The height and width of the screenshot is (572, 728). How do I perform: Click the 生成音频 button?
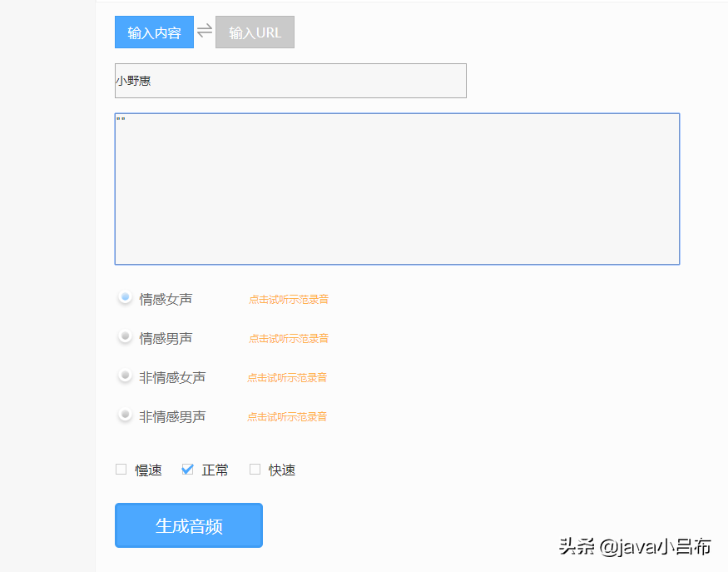click(189, 525)
